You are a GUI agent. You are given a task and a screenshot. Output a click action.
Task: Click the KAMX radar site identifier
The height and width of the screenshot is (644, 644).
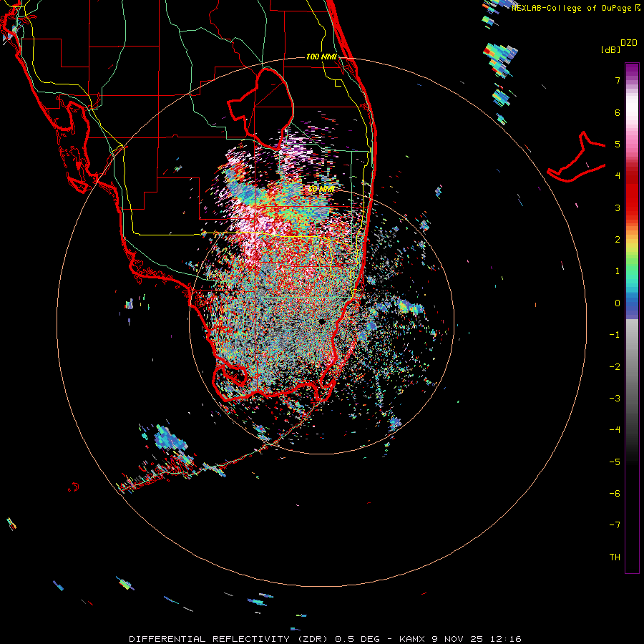tap(412, 639)
